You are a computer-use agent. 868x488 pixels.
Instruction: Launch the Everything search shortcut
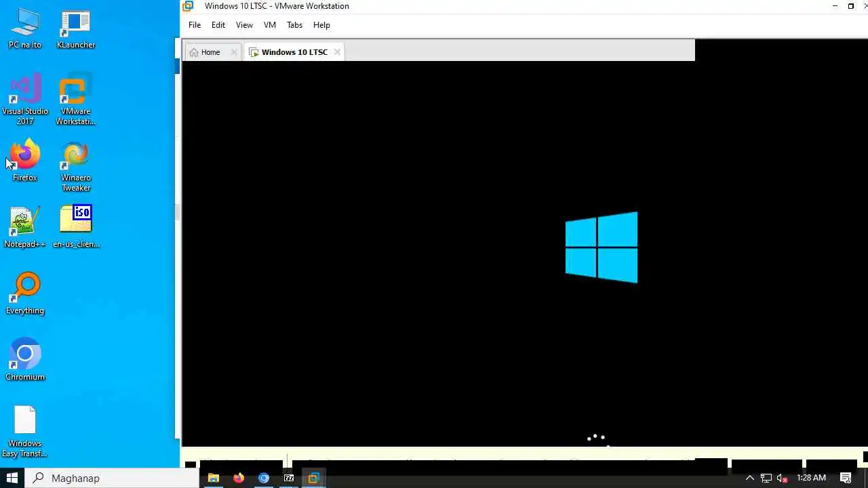25,295
